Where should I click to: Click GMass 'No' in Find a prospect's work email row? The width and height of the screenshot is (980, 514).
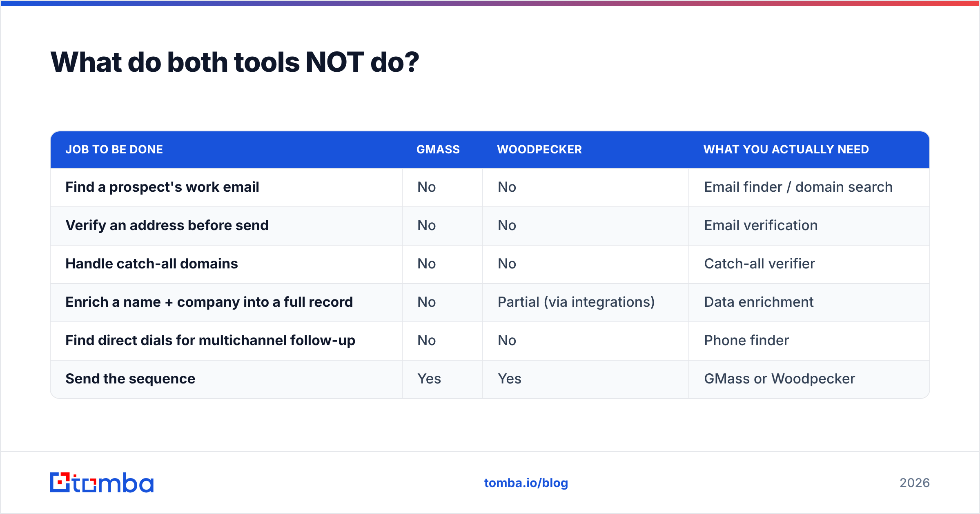point(427,187)
